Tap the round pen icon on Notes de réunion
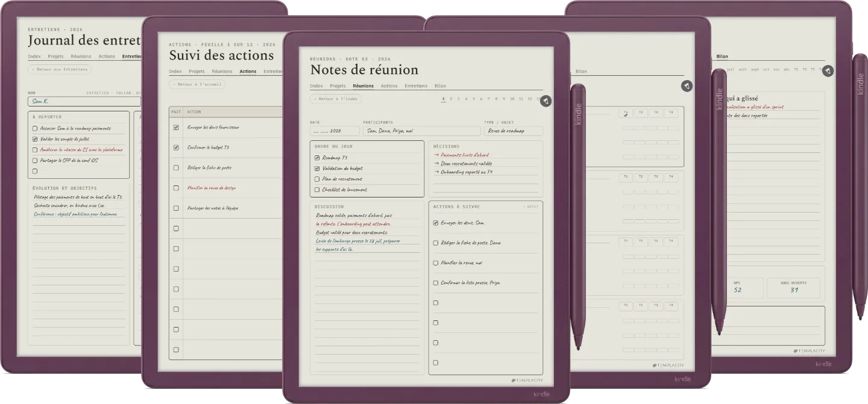The height and width of the screenshot is (404, 868). click(546, 101)
